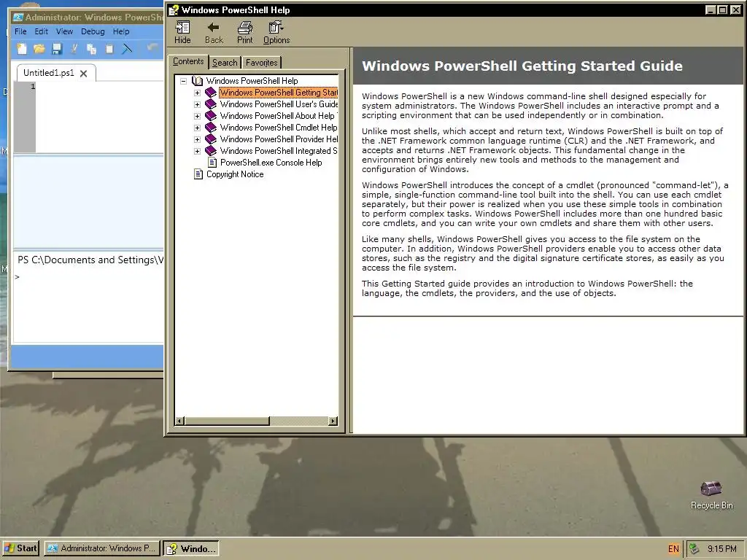Open the Start menu

coord(21,548)
